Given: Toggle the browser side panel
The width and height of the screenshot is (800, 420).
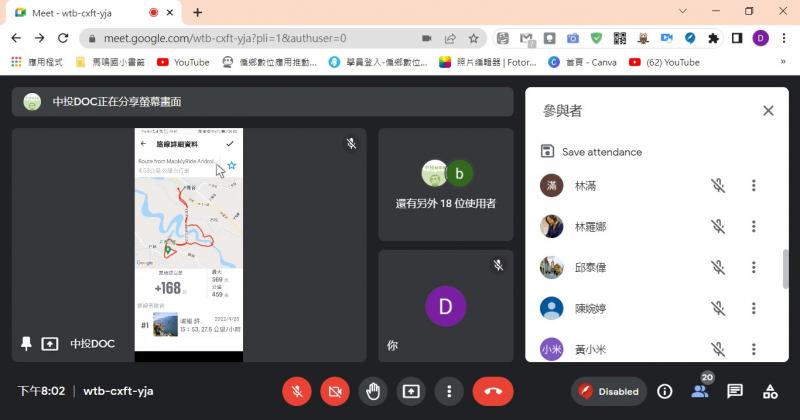Looking at the screenshot, I should [737, 38].
